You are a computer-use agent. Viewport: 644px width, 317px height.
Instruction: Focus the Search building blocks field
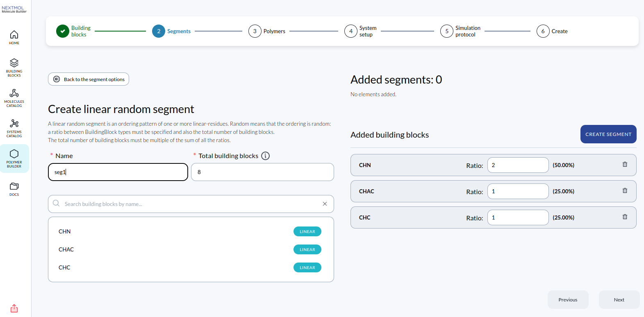coord(189,204)
